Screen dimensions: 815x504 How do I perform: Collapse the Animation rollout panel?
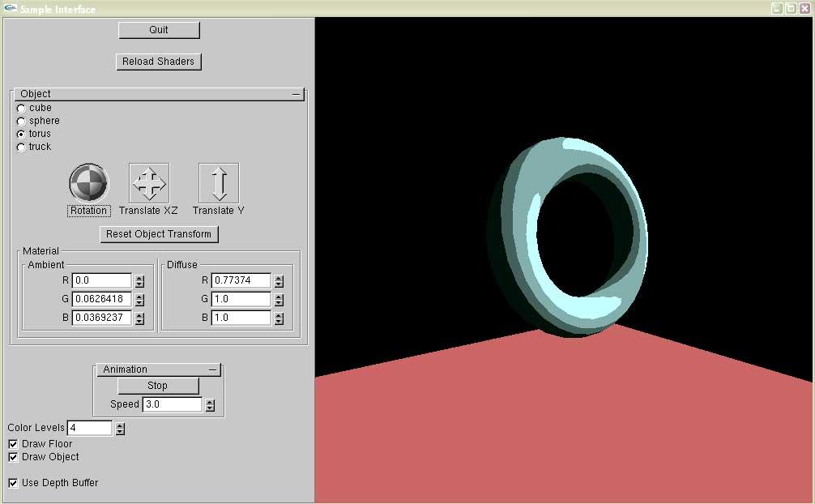[x=213, y=369]
